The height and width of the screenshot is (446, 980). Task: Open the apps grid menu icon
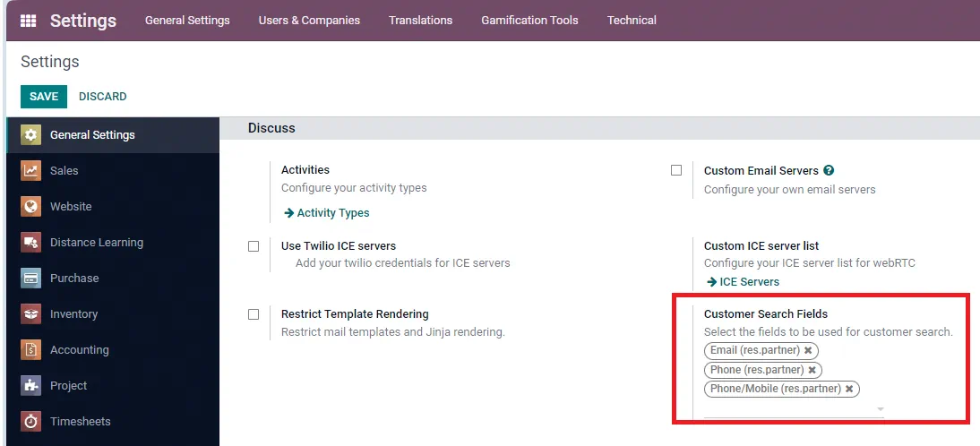28,21
